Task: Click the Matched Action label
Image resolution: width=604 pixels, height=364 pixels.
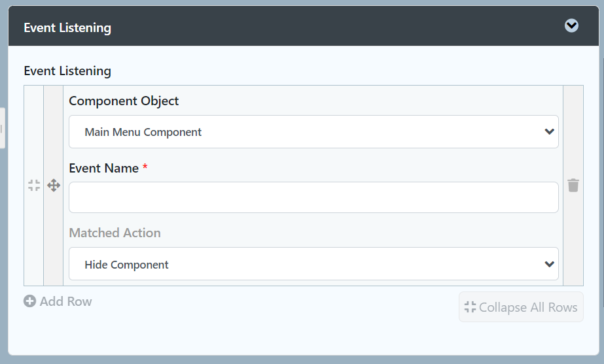Action: point(115,233)
